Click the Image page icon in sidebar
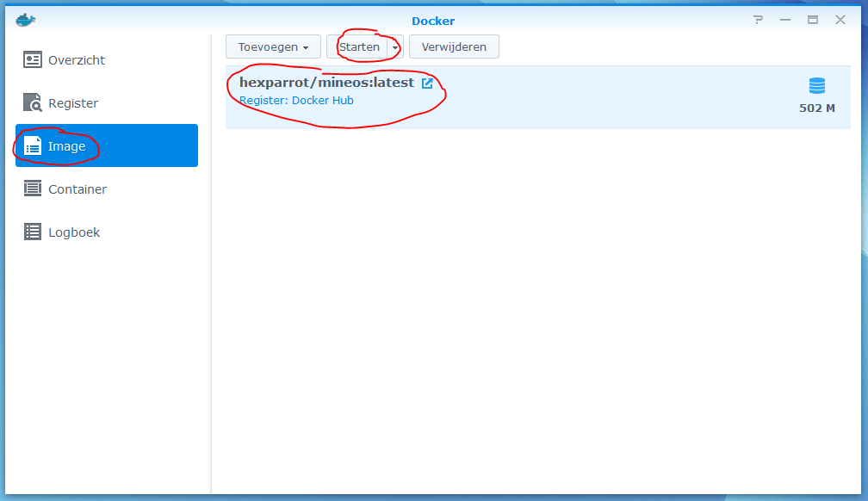 pos(32,145)
